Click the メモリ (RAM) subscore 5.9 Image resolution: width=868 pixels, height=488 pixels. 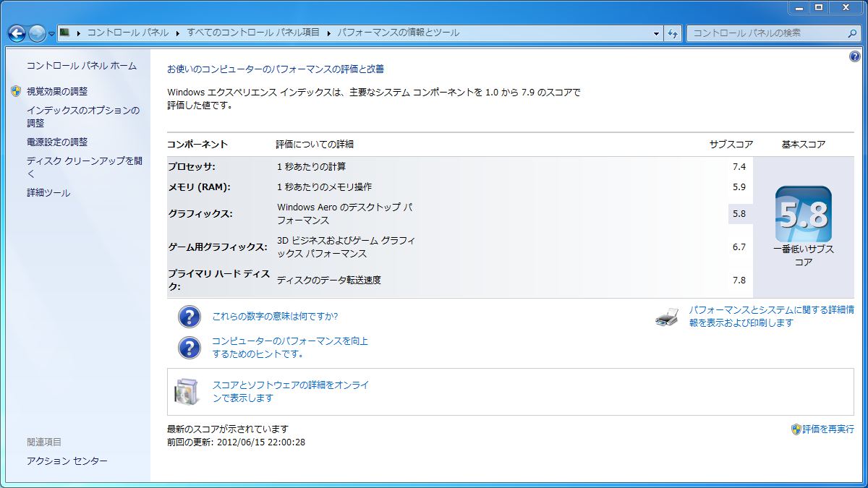[739, 187]
